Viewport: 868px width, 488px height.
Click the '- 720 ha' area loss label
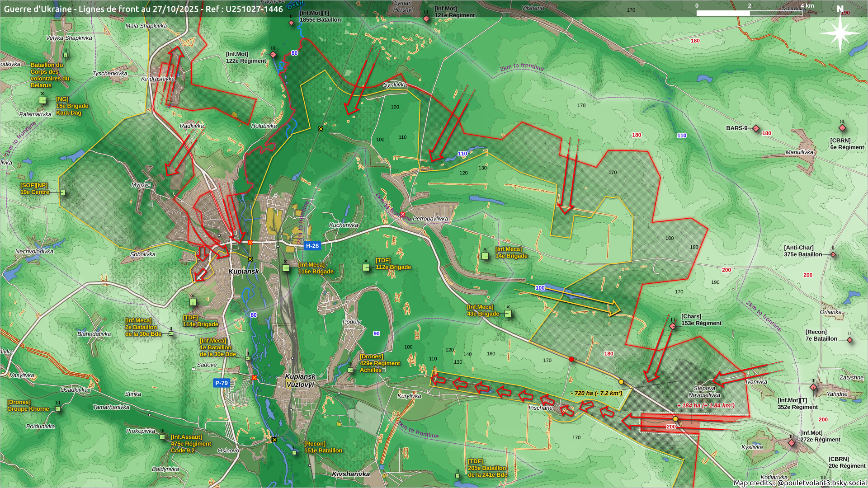coord(597,393)
